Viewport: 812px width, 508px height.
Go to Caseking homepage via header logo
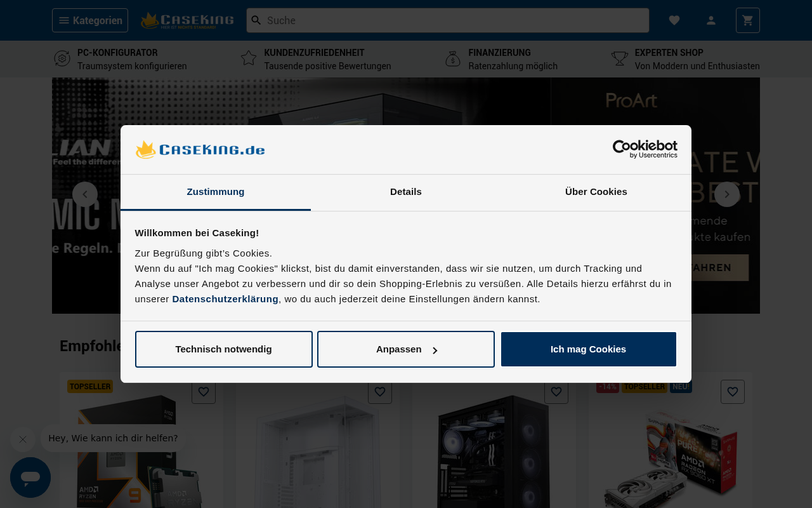point(187,20)
